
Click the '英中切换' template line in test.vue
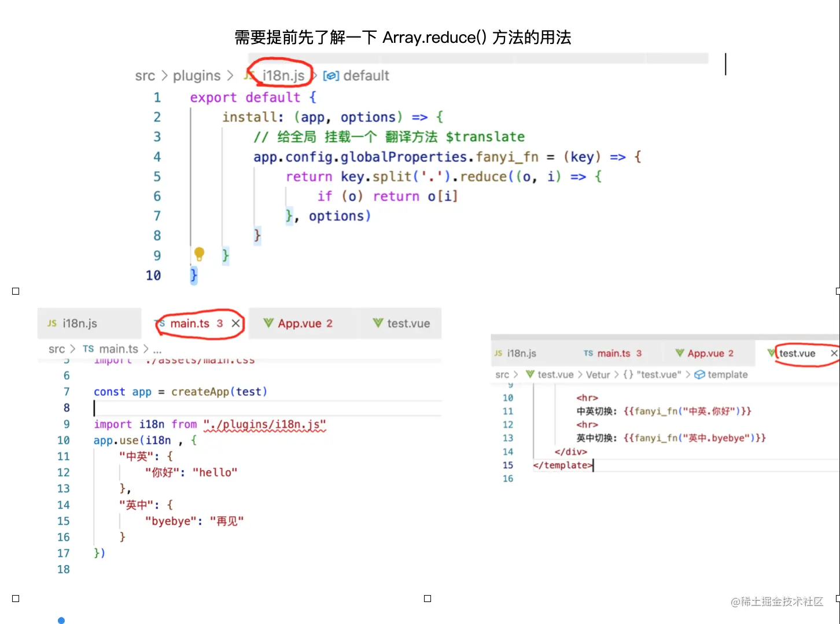(x=671, y=438)
